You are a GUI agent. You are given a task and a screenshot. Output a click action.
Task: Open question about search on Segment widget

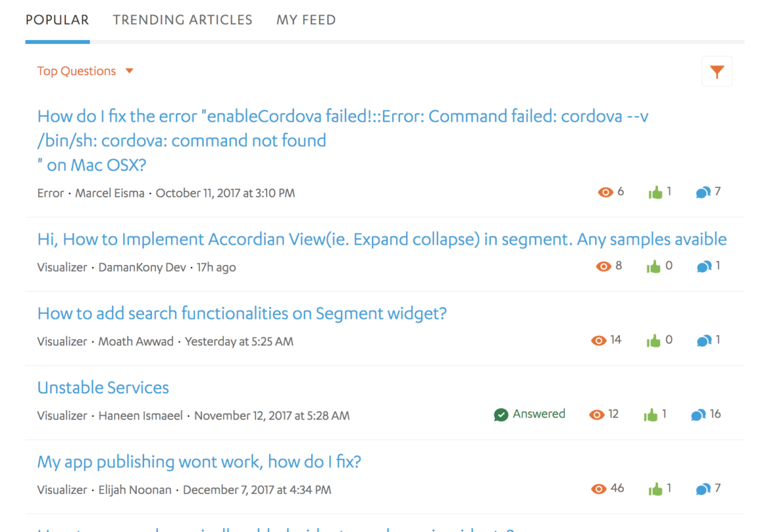pos(242,313)
